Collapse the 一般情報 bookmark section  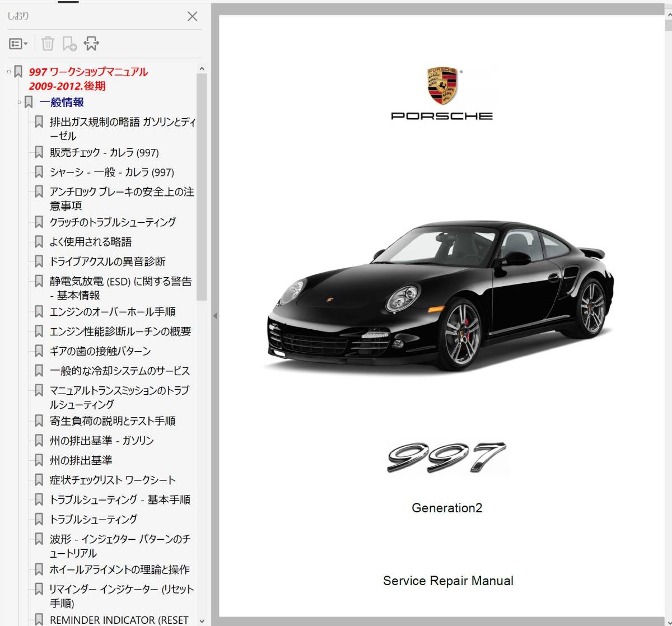[x=20, y=102]
